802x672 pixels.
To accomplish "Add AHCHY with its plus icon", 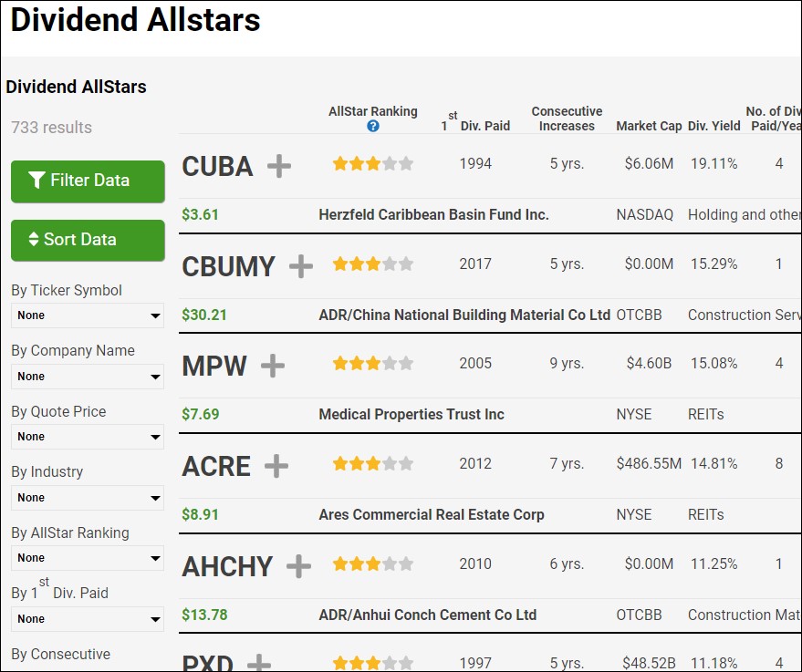I will pos(298,565).
